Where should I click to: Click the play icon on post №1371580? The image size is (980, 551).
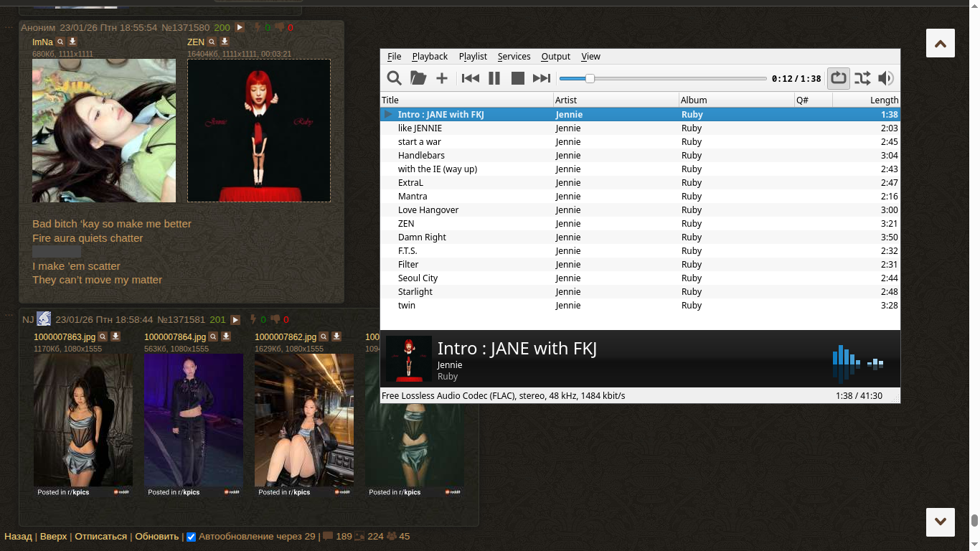[x=240, y=27]
